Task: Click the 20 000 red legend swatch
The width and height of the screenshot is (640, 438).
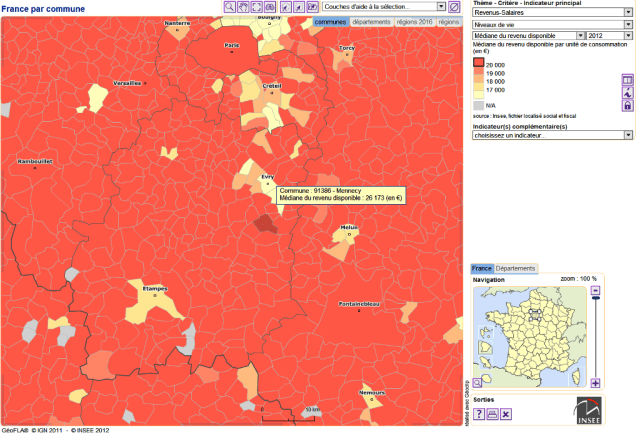Action: pos(479,62)
